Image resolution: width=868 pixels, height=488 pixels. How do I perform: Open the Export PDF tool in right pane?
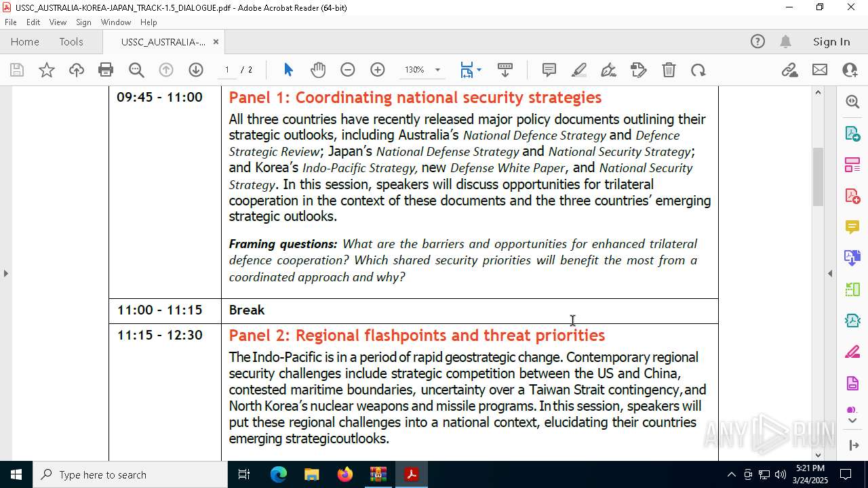point(852,134)
